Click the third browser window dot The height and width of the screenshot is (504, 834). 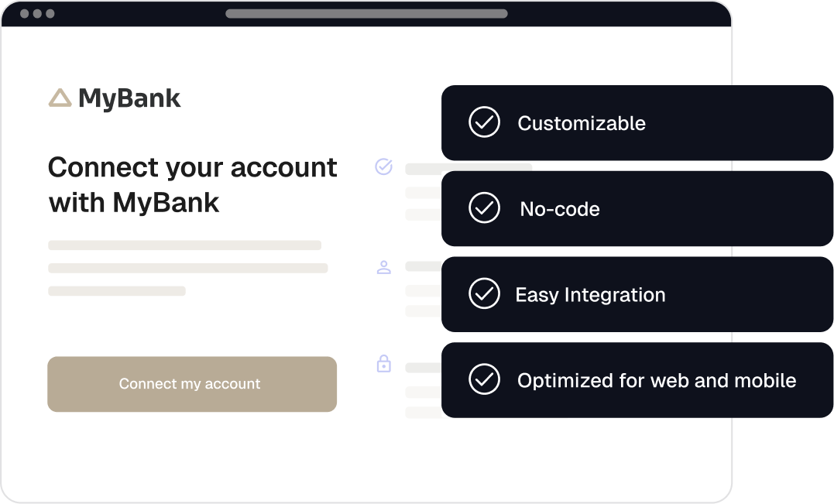coord(50,14)
